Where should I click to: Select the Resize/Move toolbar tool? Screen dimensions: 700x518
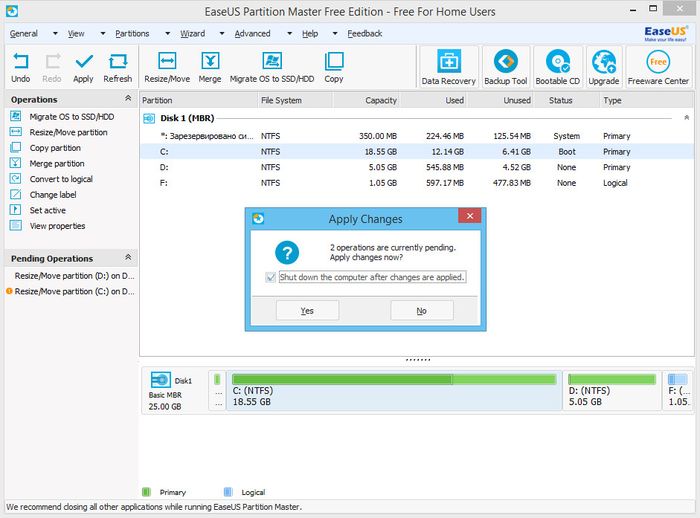click(x=167, y=67)
